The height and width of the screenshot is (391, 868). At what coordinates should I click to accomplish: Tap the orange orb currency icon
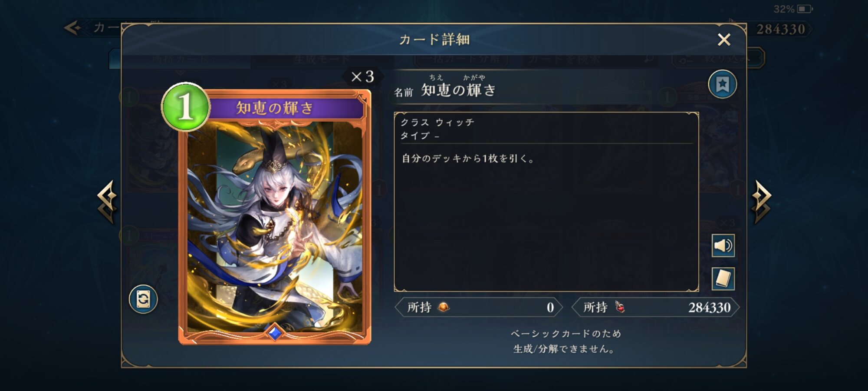pyautogui.click(x=444, y=307)
